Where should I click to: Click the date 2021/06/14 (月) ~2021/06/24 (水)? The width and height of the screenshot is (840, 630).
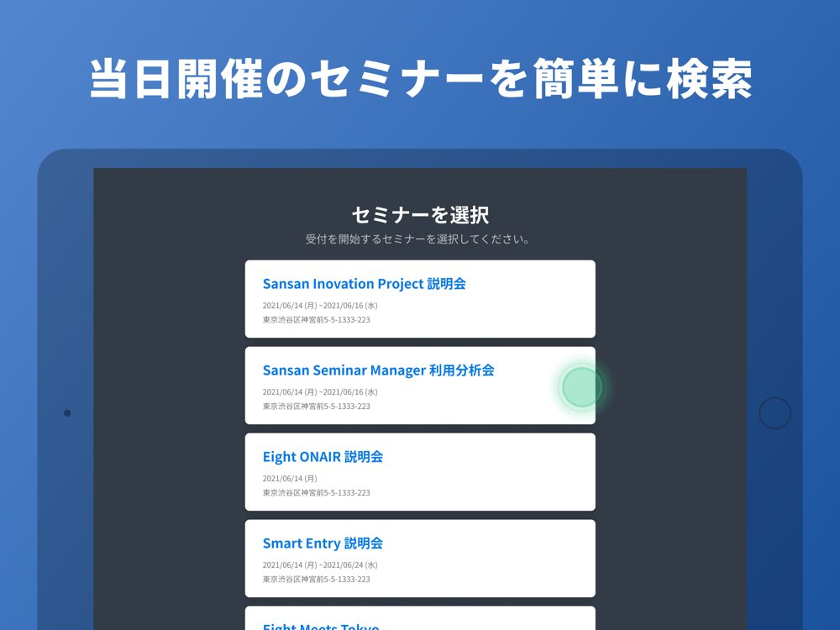[x=320, y=565]
